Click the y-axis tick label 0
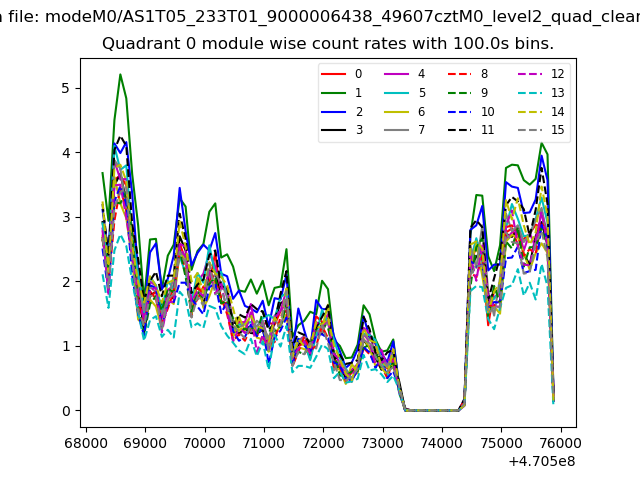Screen dimensions: 640x480 tap(65, 411)
